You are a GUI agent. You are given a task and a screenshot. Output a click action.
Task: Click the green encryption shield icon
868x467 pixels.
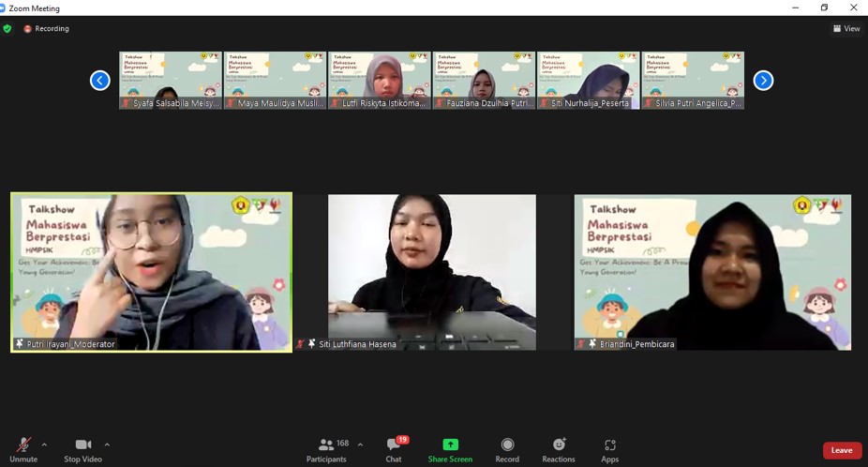[7, 29]
